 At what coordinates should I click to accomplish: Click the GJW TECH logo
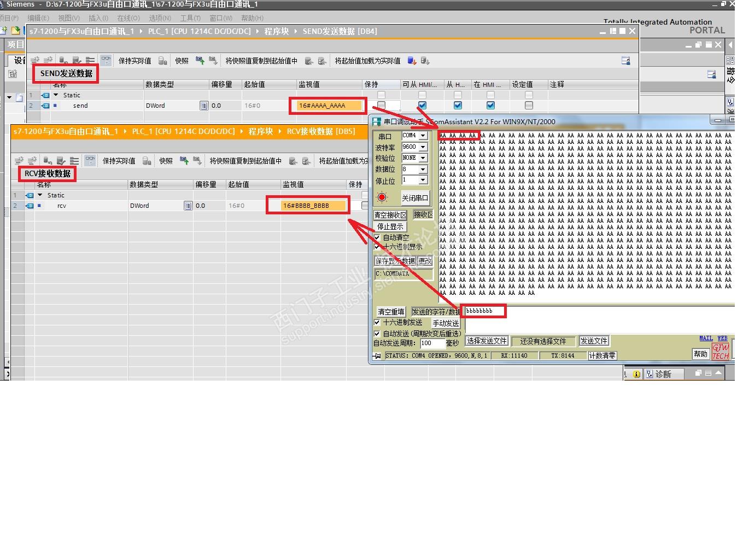point(720,352)
